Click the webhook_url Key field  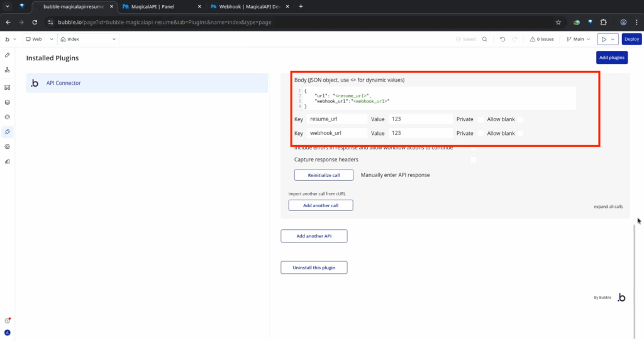tap(337, 133)
